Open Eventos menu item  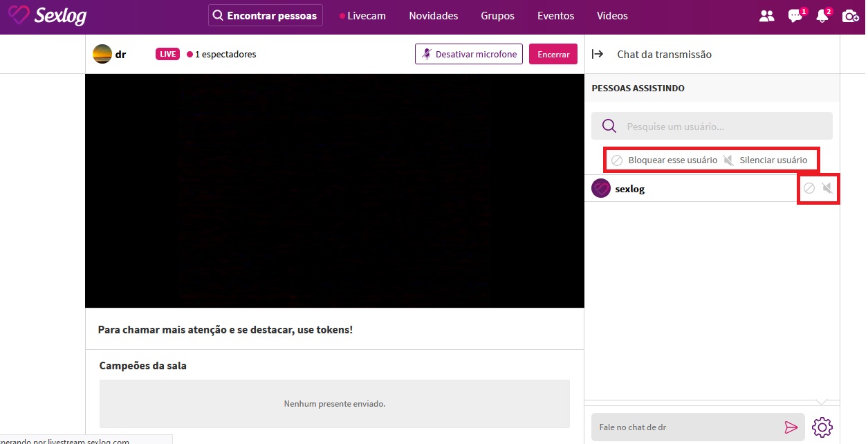click(556, 15)
